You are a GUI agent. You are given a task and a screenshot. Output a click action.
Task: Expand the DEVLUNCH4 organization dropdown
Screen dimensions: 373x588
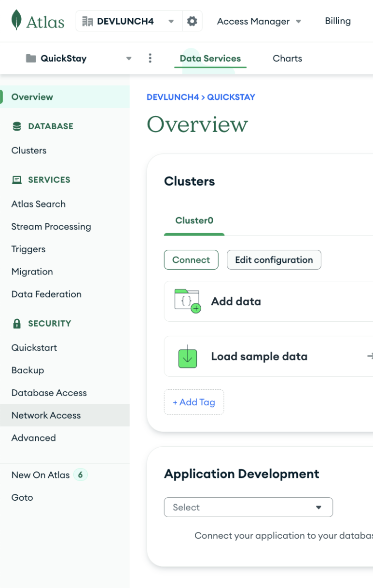171,21
